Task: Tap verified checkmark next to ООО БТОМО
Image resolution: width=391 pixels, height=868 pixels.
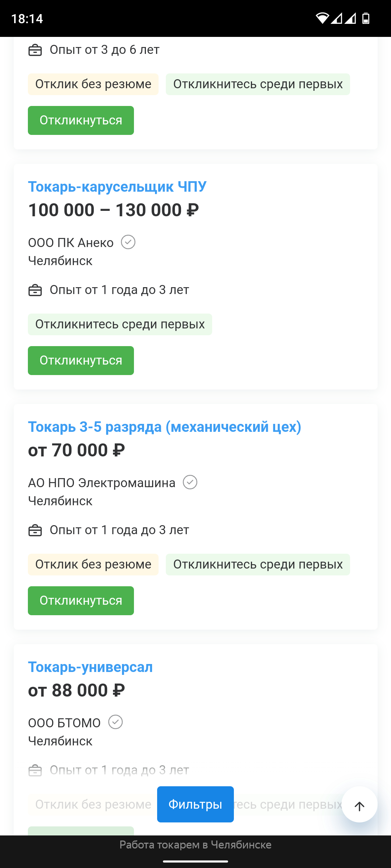Action: tap(115, 722)
